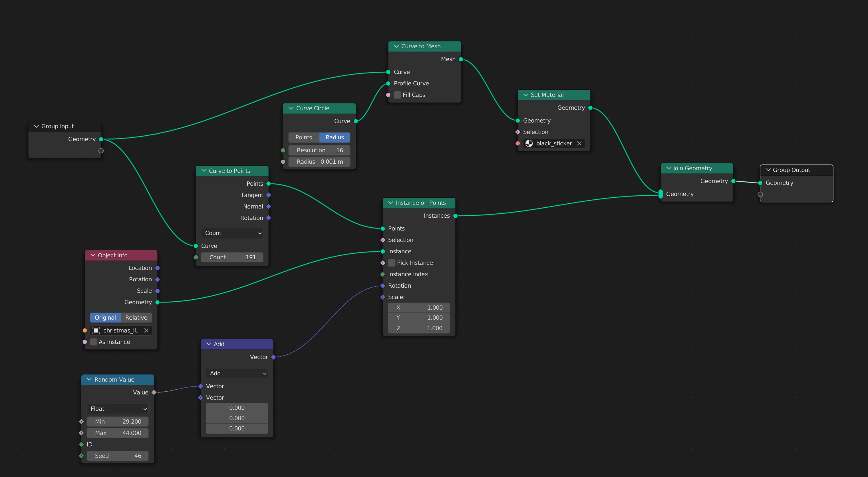This screenshot has width=868, height=477.
Task: Click the Object Info Scale socket
Action: tap(157, 291)
